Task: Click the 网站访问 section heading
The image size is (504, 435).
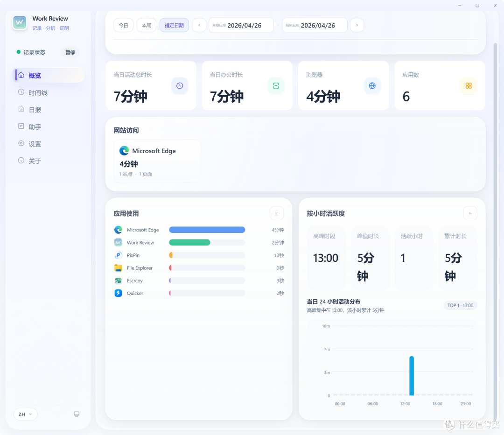Action: point(126,130)
